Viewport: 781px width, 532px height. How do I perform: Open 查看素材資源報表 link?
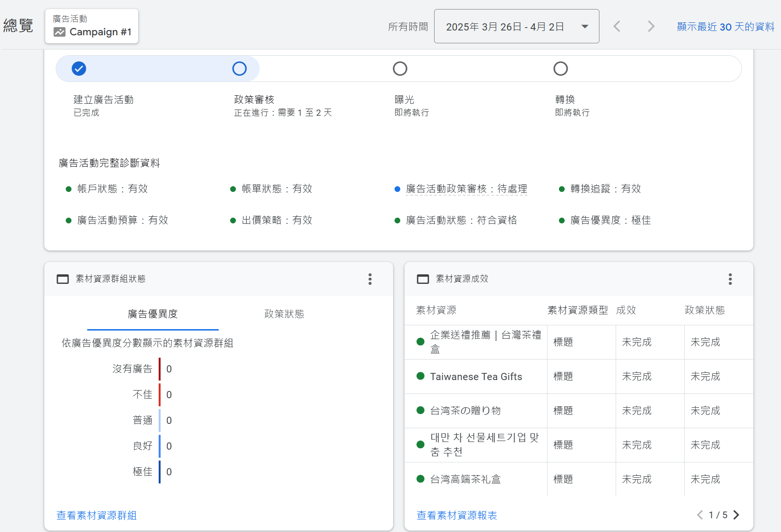(457, 515)
